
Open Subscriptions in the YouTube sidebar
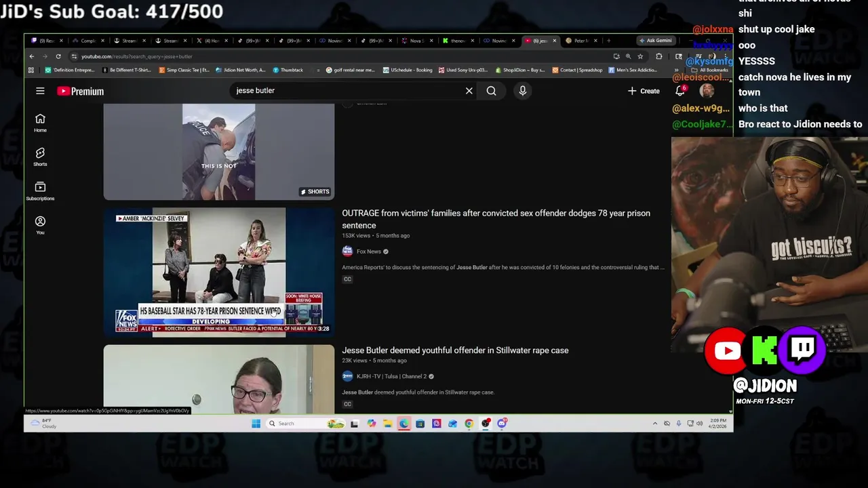point(40,191)
